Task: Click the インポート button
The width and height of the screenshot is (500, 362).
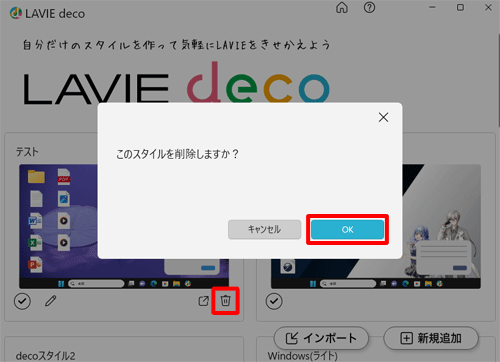Action: [321, 338]
